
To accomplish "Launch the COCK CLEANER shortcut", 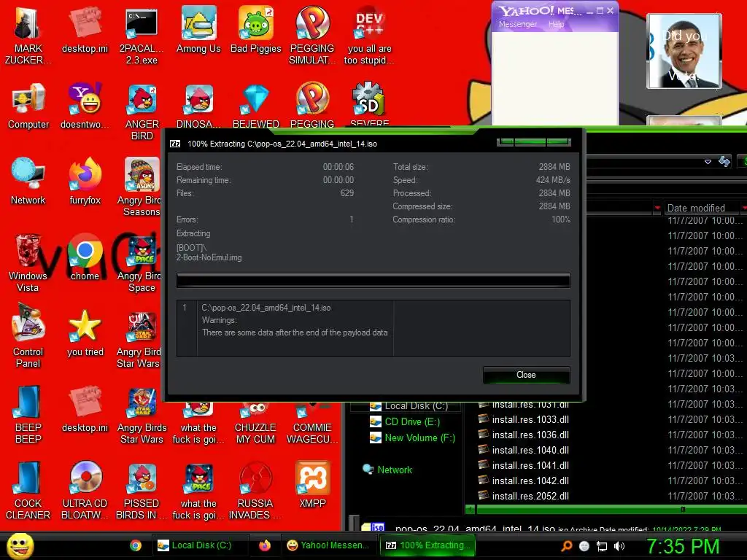I will [28, 491].
